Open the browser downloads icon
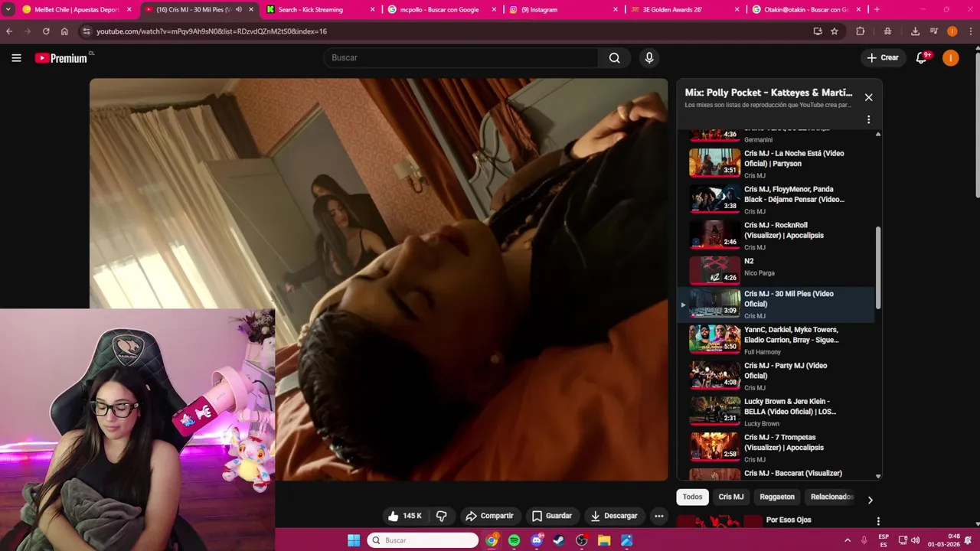This screenshot has height=551, width=980. click(x=915, y=31)
